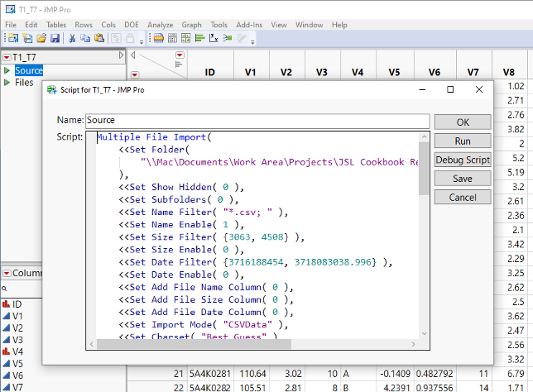Run the Files script via green triangle
This screenshot has height=392, width=533.
(7, 83)
